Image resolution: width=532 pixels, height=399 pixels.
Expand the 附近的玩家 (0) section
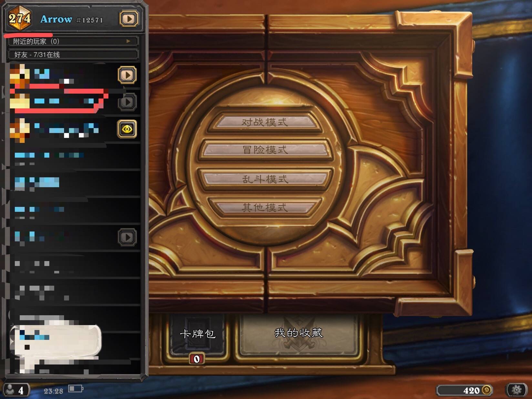(73, 41)
